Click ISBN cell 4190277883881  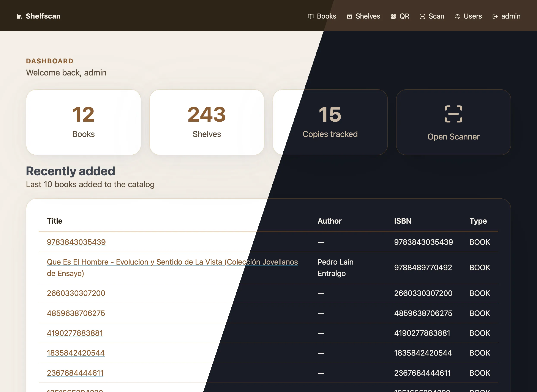(422, 333)
